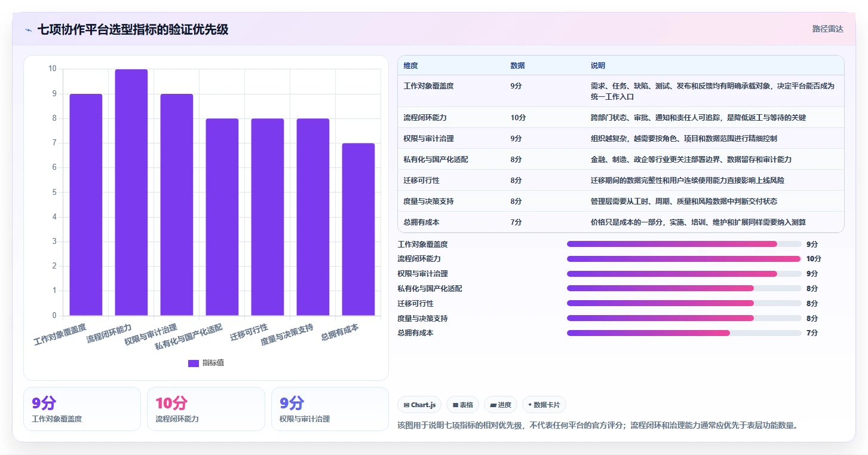Click the 工作对象覆盖度 horizontal progress bar
868x455 pixels.
coord(684,244)
